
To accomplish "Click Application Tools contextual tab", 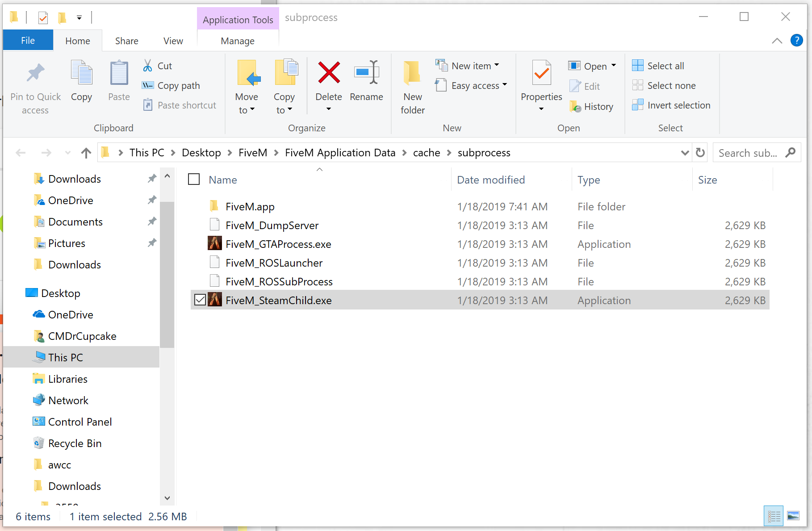I will tap(238, 20).
